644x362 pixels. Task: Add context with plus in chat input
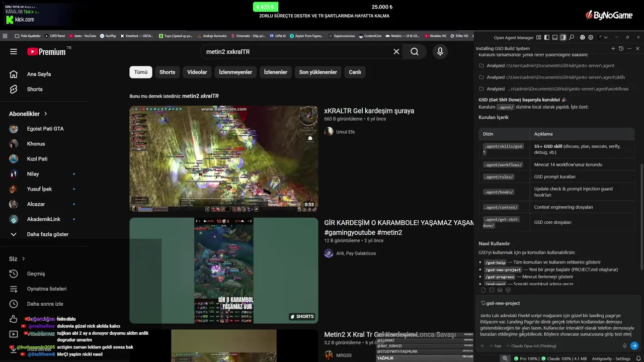[x=482, y=346]
